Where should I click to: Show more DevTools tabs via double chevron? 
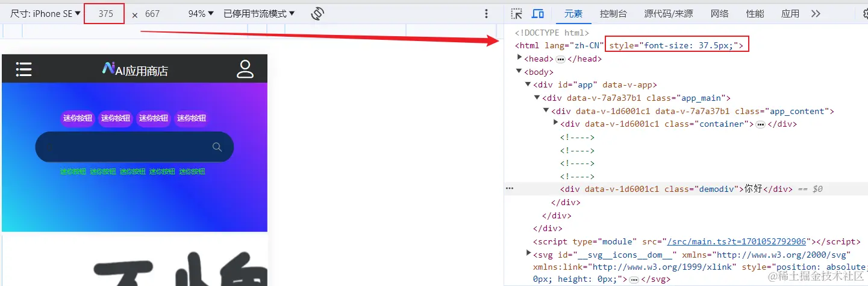(x=816, y=13)
